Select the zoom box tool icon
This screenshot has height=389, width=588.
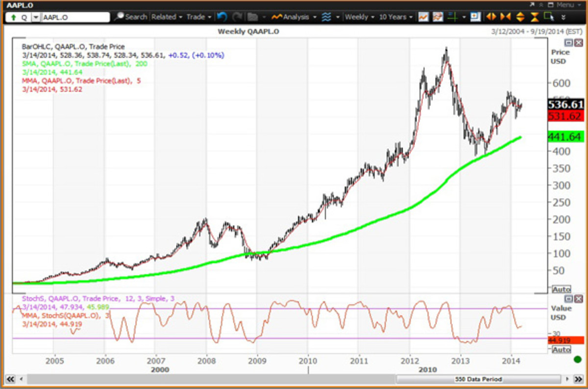tap(548, 17)
